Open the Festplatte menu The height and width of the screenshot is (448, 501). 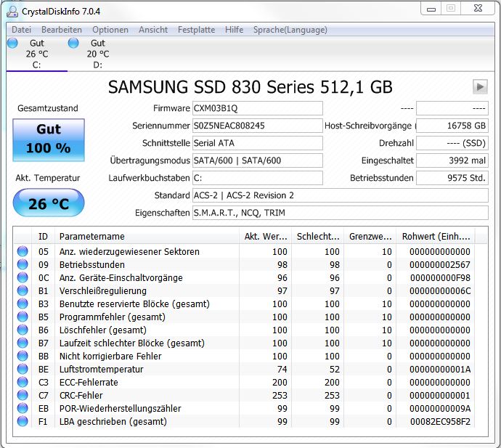196,30
